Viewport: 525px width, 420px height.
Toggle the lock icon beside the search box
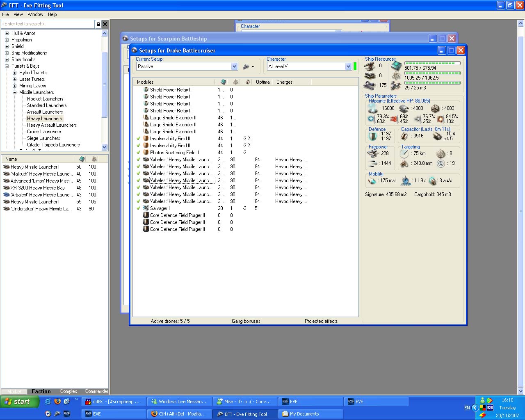point(98,24)
